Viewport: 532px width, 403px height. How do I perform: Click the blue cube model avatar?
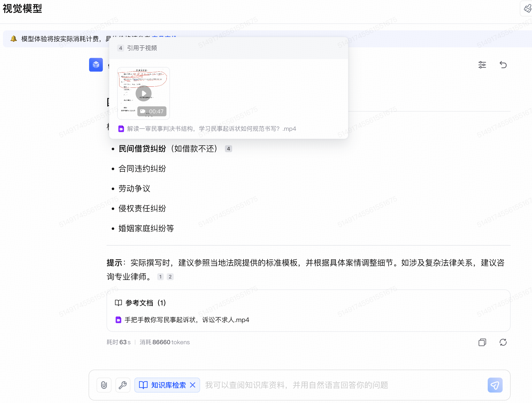(x=96, y=65)
